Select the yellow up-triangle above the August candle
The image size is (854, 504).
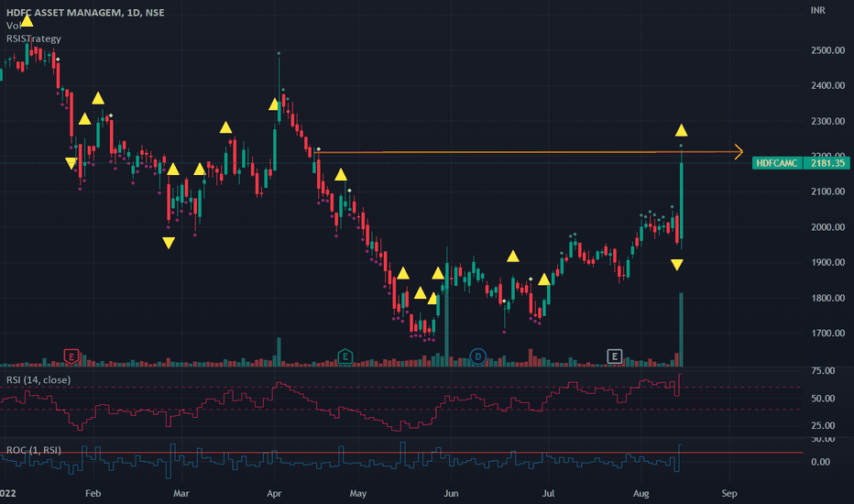(x=682, y=130)
